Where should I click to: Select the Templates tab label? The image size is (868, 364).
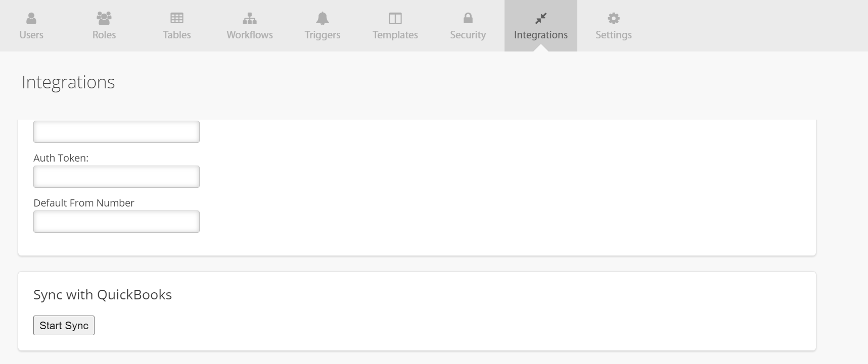click(x=395, y=35)
